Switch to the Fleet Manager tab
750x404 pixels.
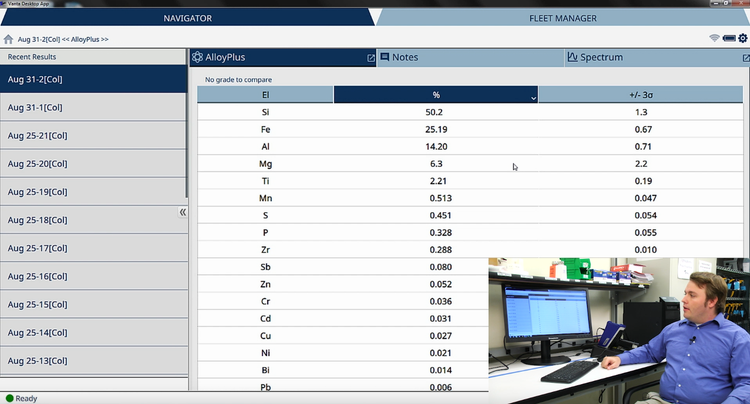click(562, 17)
